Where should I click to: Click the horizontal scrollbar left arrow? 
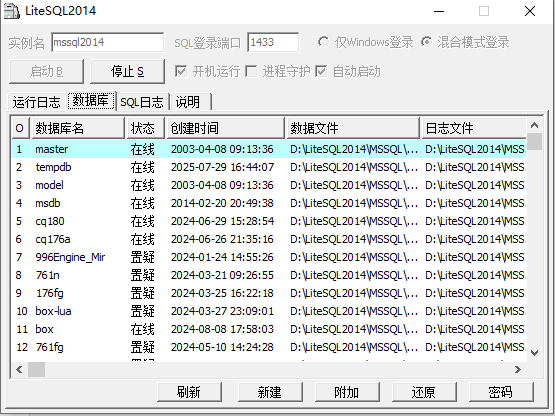click(19, 370)
